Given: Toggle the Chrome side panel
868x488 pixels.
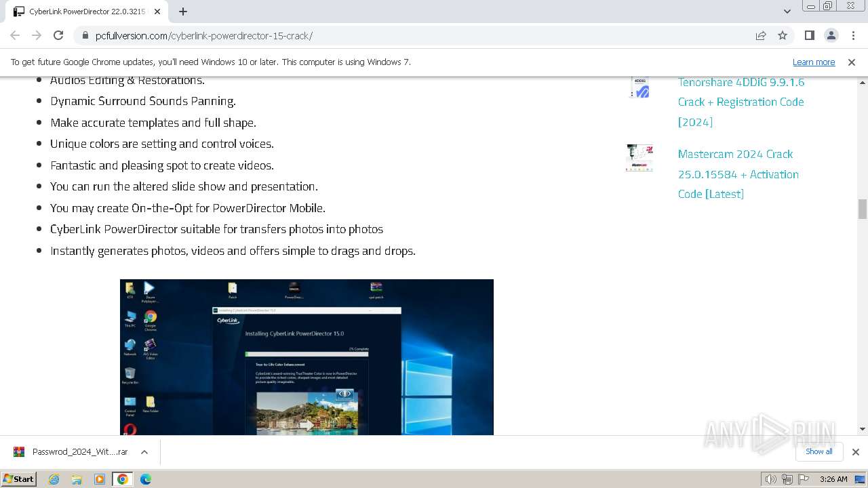Looking at the screenshot, I should coord(809,35).
